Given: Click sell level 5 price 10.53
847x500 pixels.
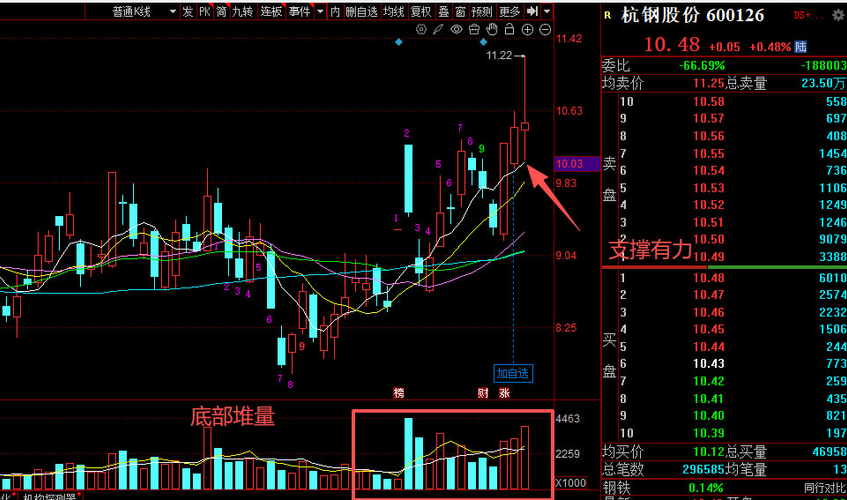Looking at the screenshot, I should click(709, 188).
